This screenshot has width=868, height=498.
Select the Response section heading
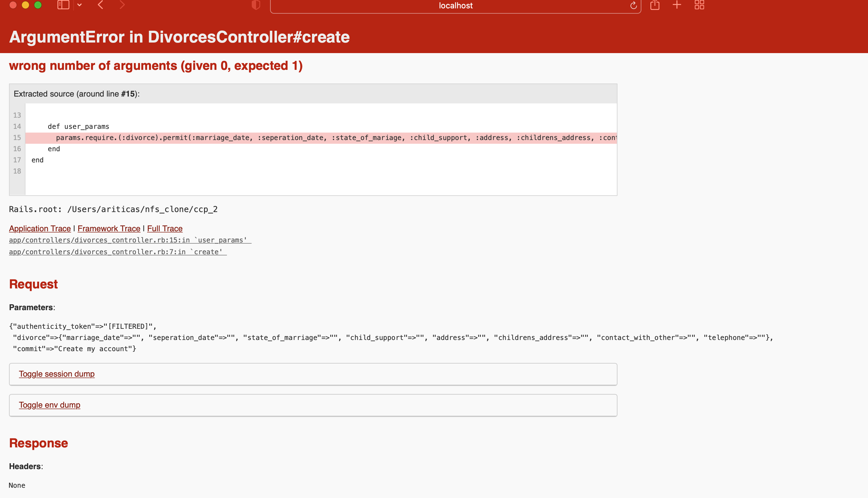[38, 443]
